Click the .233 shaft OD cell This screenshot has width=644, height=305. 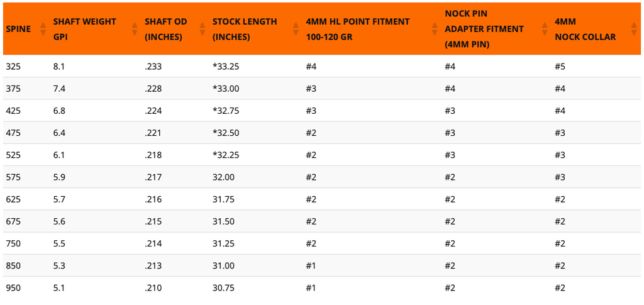(153, 67)
